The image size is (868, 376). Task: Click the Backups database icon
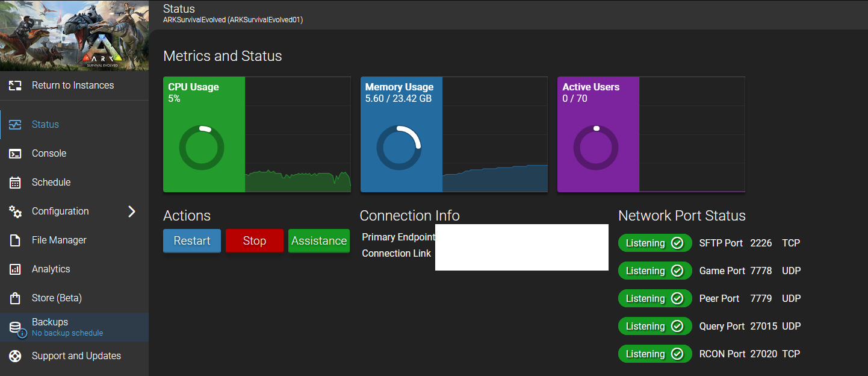click(16, 328)
